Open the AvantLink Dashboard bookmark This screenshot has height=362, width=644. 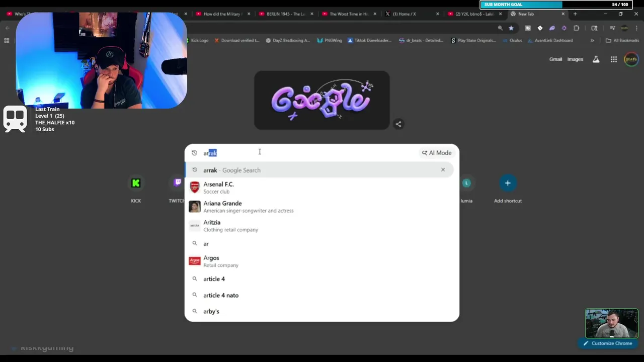(550, 40)
